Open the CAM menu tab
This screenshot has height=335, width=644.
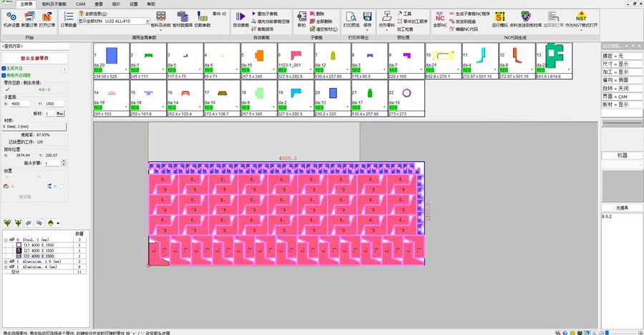pos(81,4)
